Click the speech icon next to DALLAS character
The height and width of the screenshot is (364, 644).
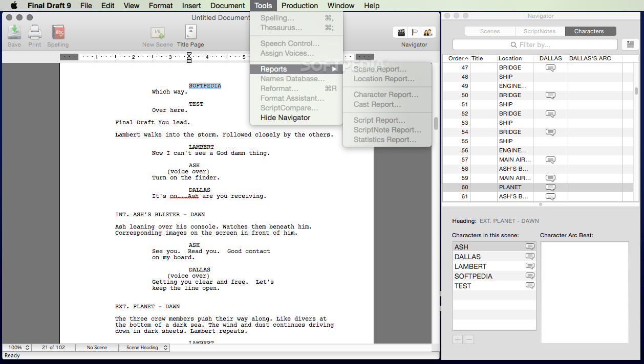click(530, 257)
